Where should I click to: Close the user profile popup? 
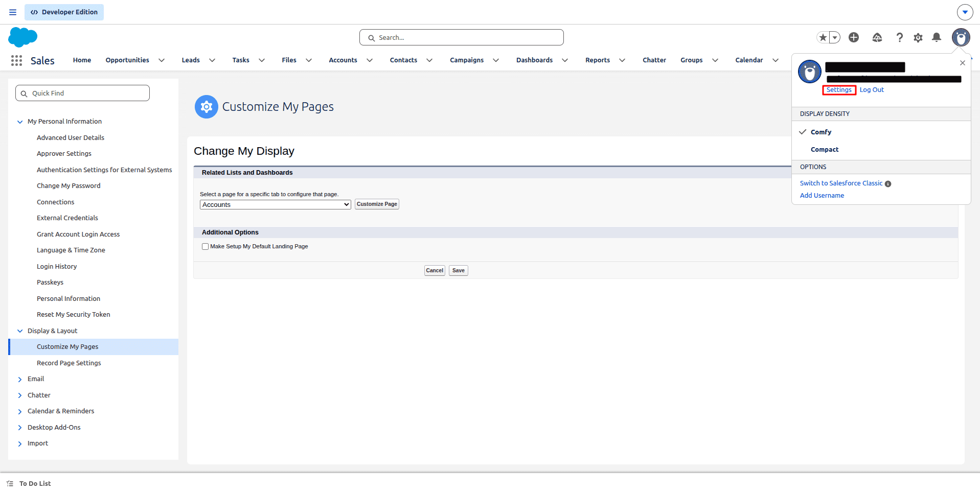pos(963,63)
